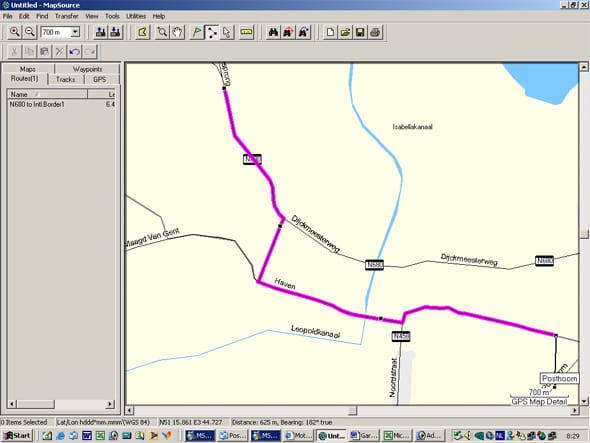The width and height of the screenshot is (590, 443).
Task: Click the Paste icon
Action: click(44, 52)
